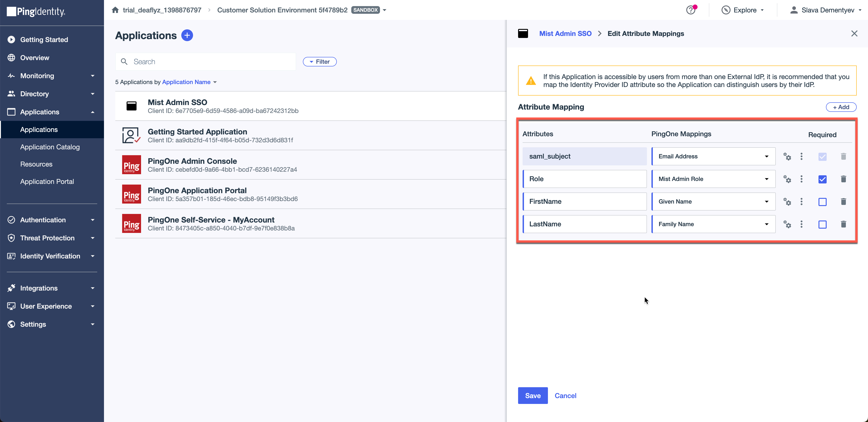Viewport: 868px width, 422px height.
Task: Open advanced expression gears for FirstName row
Action: click(x=787, y=202)
